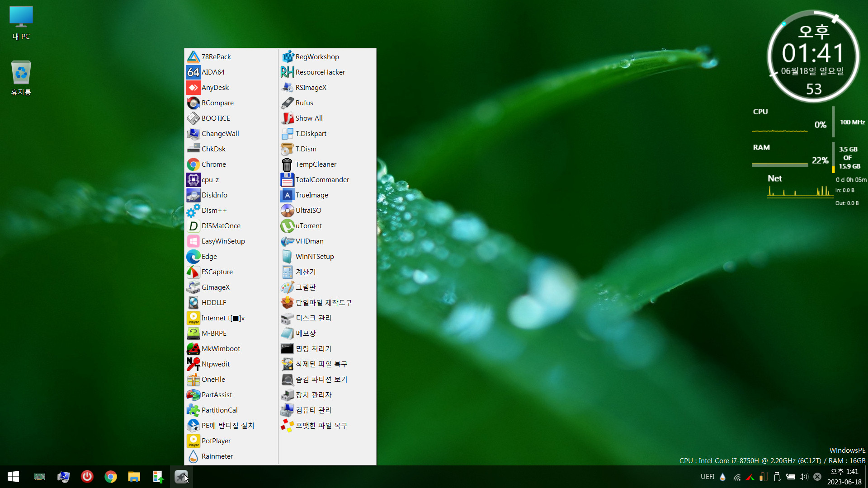This screenshot has width=868, height=488.
Task: Launch HDDLLF from the list
Action: point(231,303)
